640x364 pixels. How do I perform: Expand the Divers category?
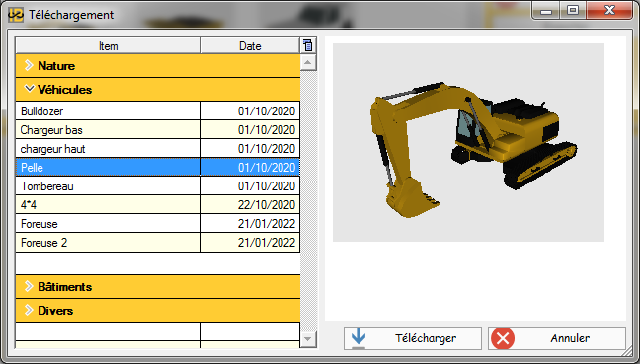point(29,310)
